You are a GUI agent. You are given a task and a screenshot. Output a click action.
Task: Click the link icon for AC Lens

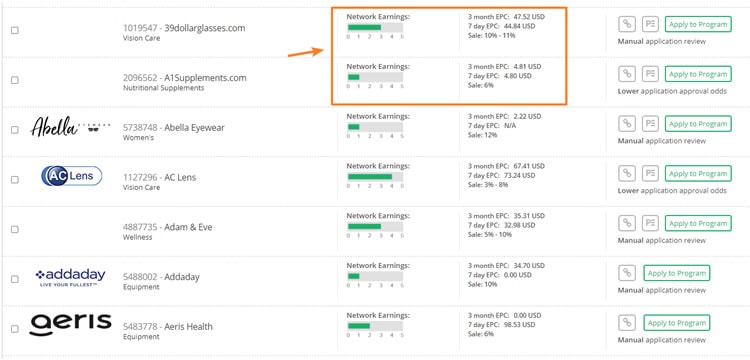click(x=627, y=174)
